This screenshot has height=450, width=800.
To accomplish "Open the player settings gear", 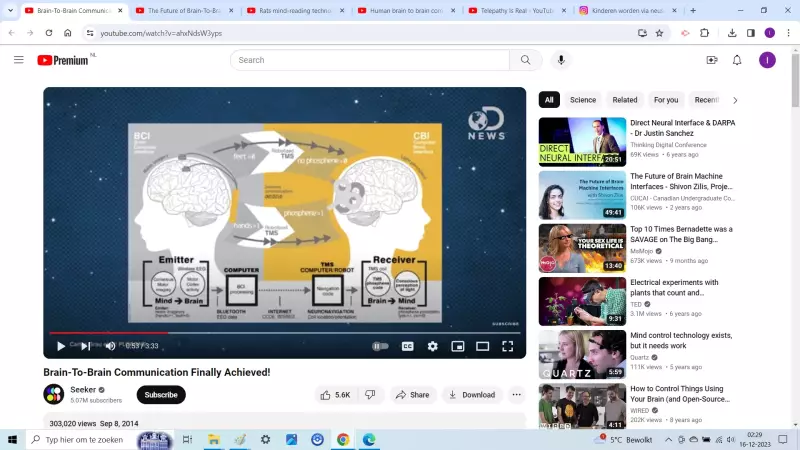I will tap(432, 346).
